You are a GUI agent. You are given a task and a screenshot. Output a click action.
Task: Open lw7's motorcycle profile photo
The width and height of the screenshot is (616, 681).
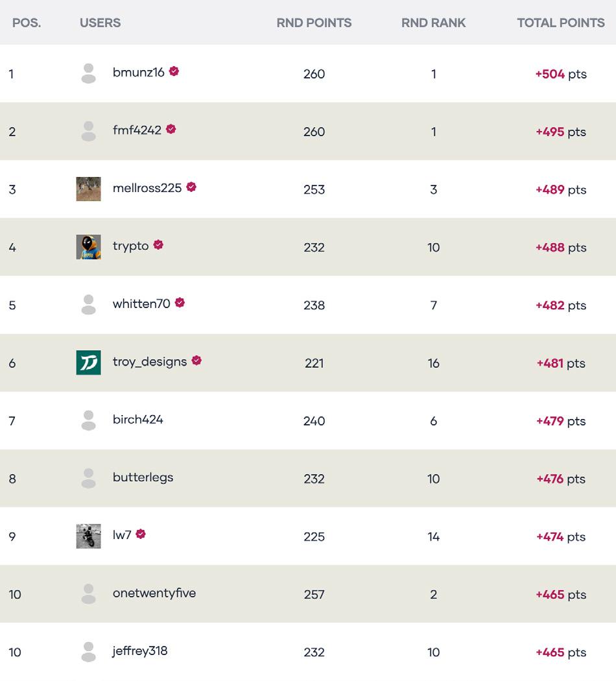click(89, 536)
